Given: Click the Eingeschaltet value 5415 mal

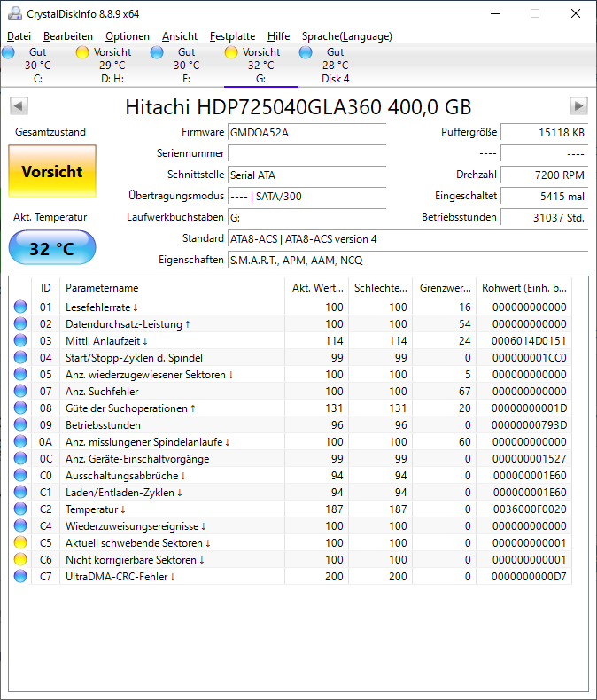Looking at the screenshot, I should tap(544, 197).
